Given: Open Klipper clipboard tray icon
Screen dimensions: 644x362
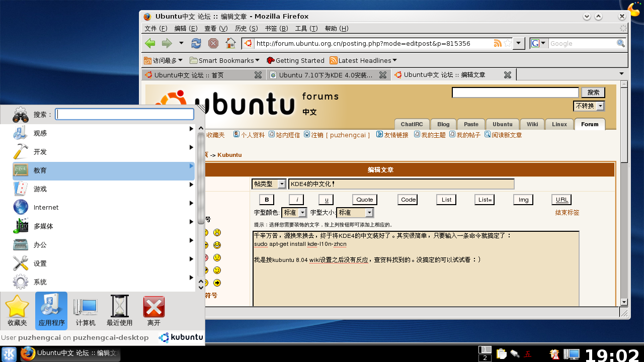Looking at the screenshot, I should [501, 354].
